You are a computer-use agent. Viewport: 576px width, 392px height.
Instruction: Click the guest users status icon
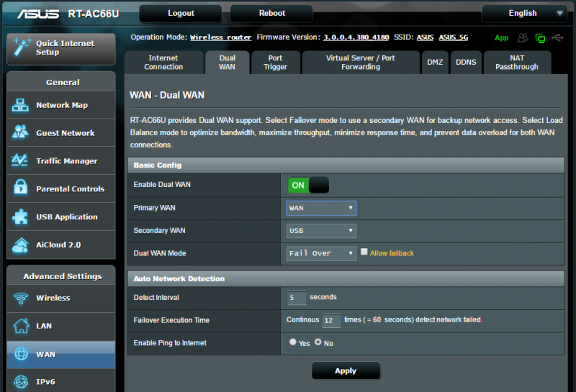(x=523, y=37)
